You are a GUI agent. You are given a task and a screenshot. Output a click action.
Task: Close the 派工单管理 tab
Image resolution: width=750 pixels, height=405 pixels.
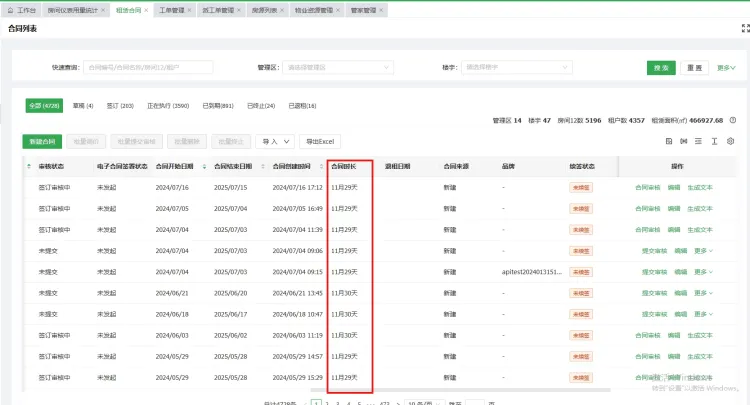coord(239,10)
